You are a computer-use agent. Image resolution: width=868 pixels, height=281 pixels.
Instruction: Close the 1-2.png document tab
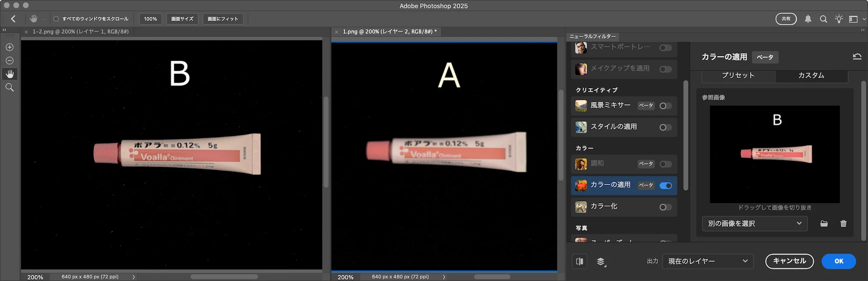coord(26,32)
